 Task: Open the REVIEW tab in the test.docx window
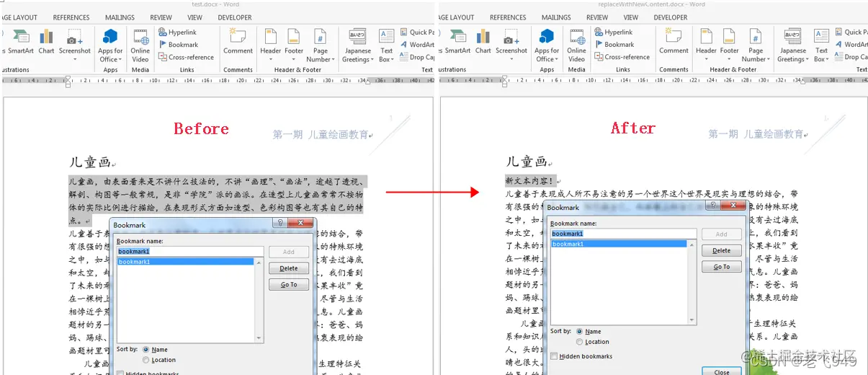[x=161, y=17]
